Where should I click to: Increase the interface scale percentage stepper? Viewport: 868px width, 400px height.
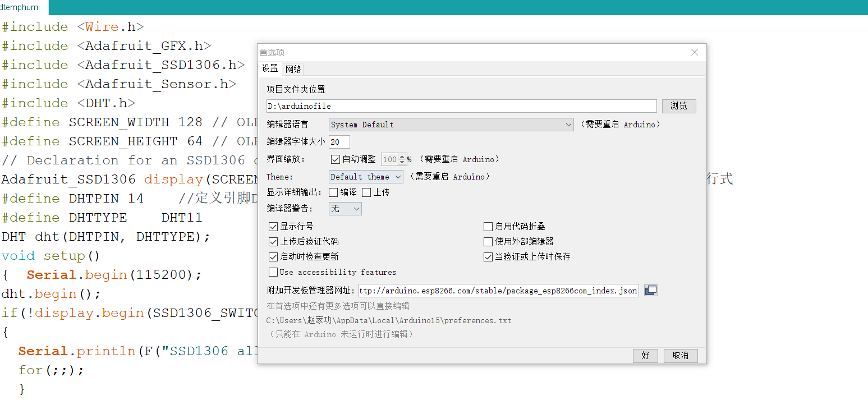click(402, 157)
